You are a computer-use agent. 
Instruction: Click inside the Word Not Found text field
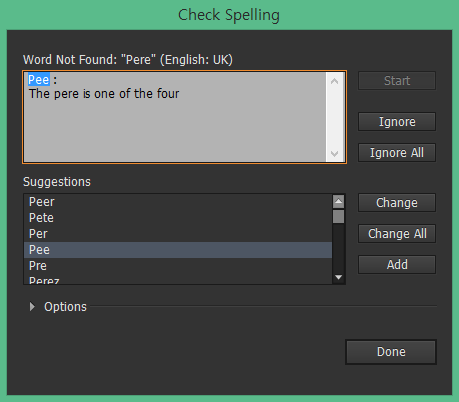175,117
